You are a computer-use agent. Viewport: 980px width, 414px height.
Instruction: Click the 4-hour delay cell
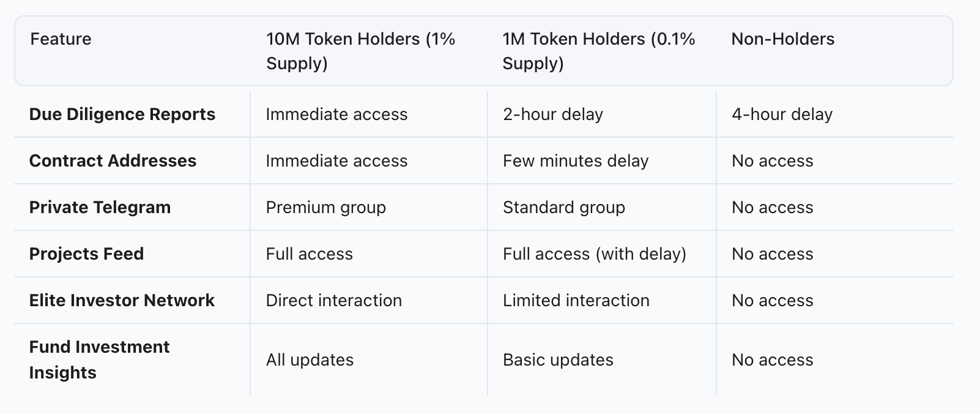782,115
